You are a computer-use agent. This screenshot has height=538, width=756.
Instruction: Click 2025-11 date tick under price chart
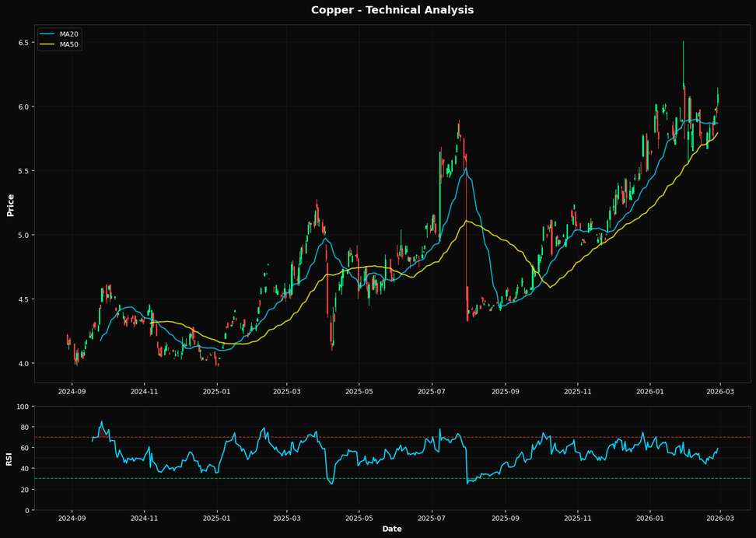[578, 391]
